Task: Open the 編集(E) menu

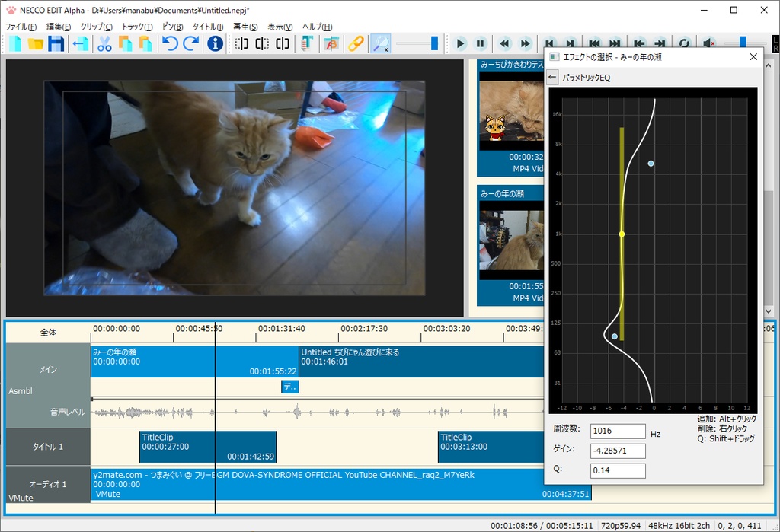Action: [x=58, y=27]
